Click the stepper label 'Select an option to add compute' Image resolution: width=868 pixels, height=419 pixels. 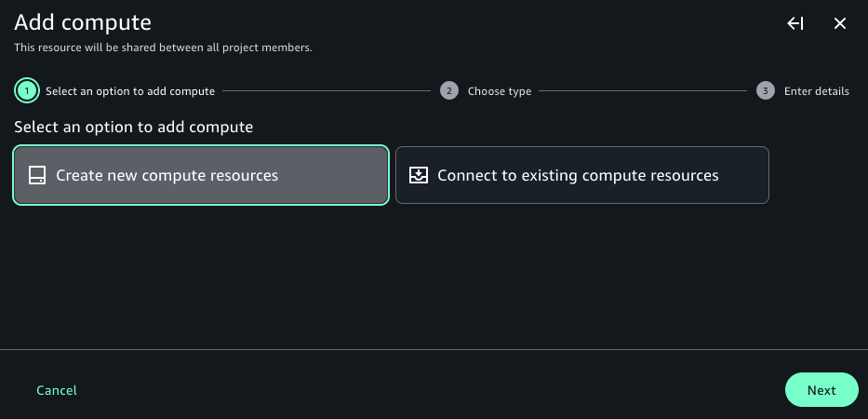[130, 91]
